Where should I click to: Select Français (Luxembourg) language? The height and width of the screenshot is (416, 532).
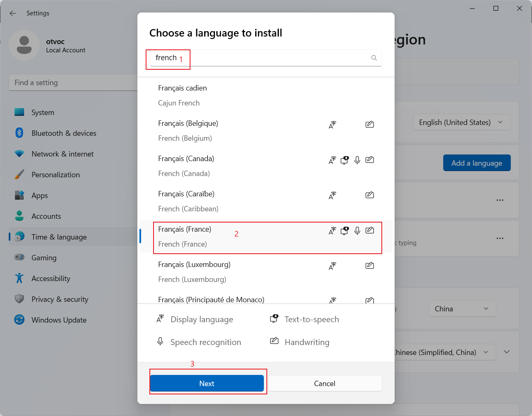pyautogui.click(x=266, y=272)
